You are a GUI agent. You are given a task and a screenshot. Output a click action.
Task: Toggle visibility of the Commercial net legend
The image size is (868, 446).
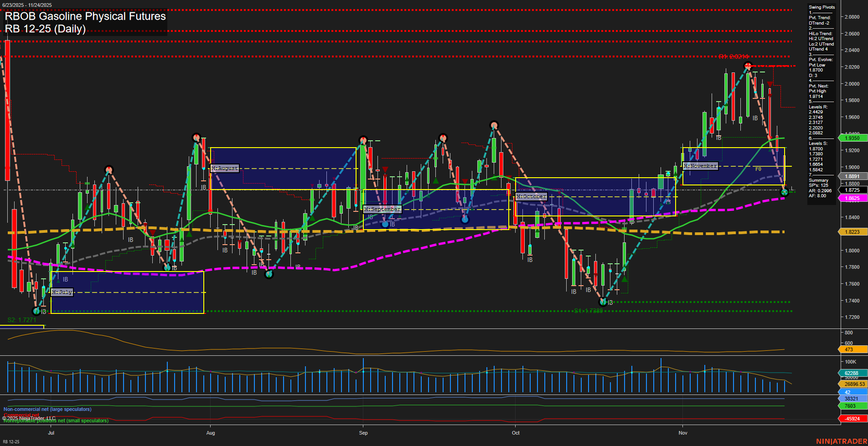coord(21,415)
